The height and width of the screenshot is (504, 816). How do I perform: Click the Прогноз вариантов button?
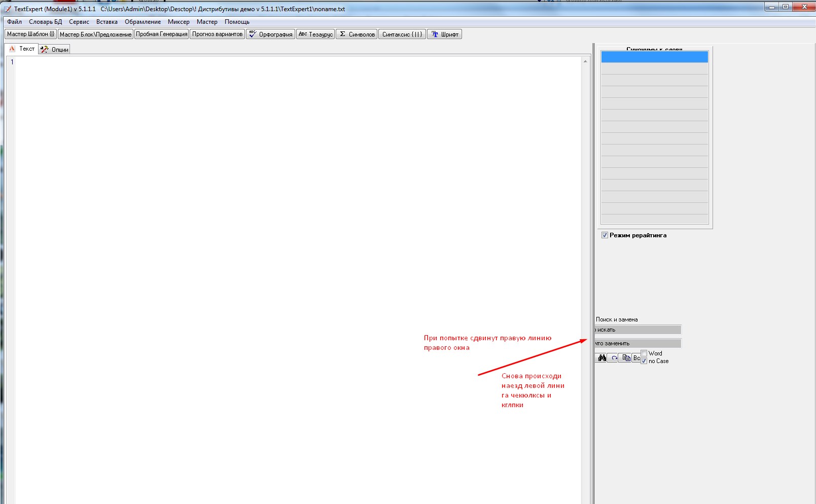[x=217, y=34]
